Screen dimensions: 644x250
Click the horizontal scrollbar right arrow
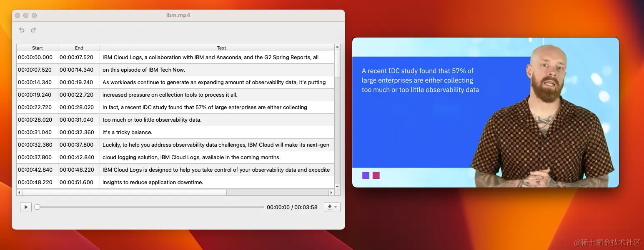tap(331, 192)
